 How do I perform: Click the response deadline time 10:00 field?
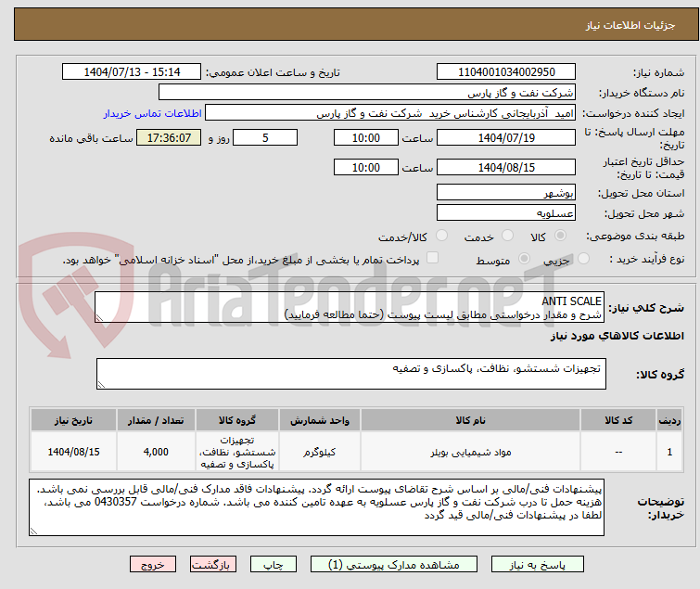(365, 137)
